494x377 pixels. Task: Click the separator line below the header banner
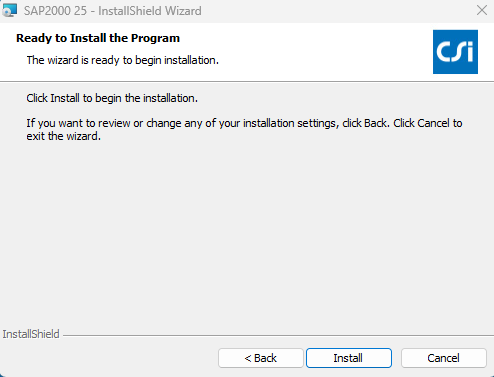pyautogui.click(x=247, y=81)
